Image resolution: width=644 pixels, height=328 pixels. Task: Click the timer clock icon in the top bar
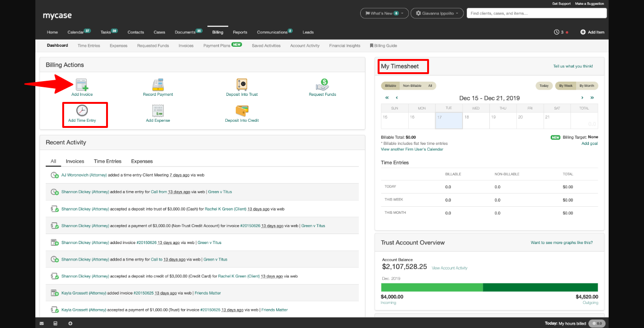[x=557, y=32]
